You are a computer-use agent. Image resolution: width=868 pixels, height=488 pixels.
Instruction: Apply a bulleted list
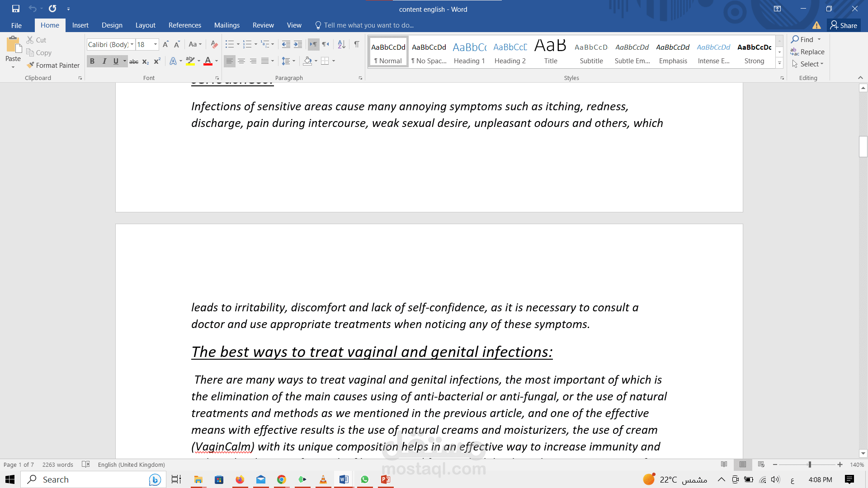[x=230, y=44]
